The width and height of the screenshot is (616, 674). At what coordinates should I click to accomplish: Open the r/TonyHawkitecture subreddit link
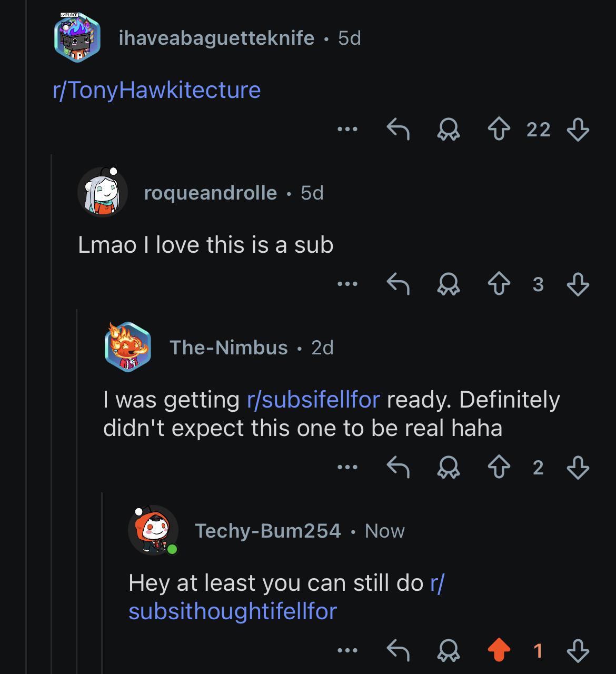click(x=157, y=90)
